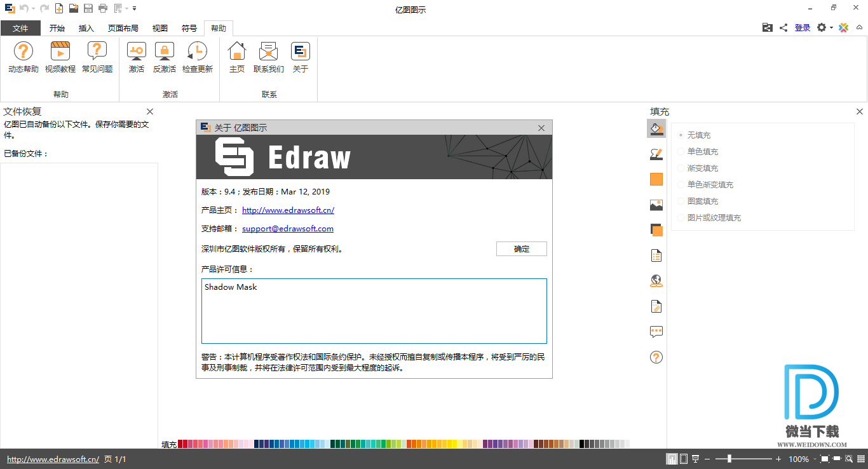Viewport: 868px width, 469px height.
Task: Click the status bar www.edrawsoft.cn link
Action: pos(53,459)
